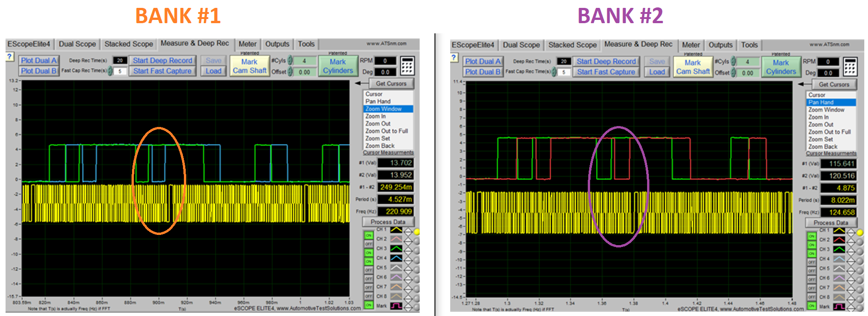Click CH 8 tan waveform icon in Bank #1

396,296
